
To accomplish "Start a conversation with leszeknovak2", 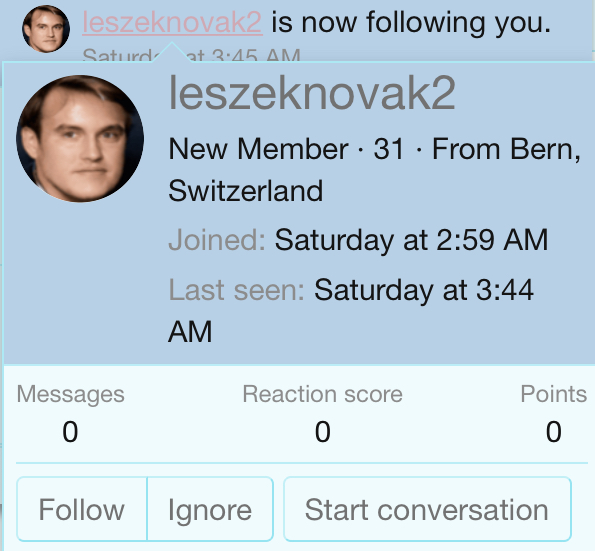I will (x=427, y=509).
